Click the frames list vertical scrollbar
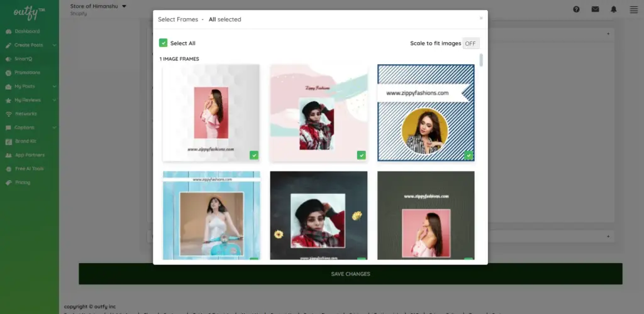The height and width of the screenshot is (314, 644). point(482,60)
